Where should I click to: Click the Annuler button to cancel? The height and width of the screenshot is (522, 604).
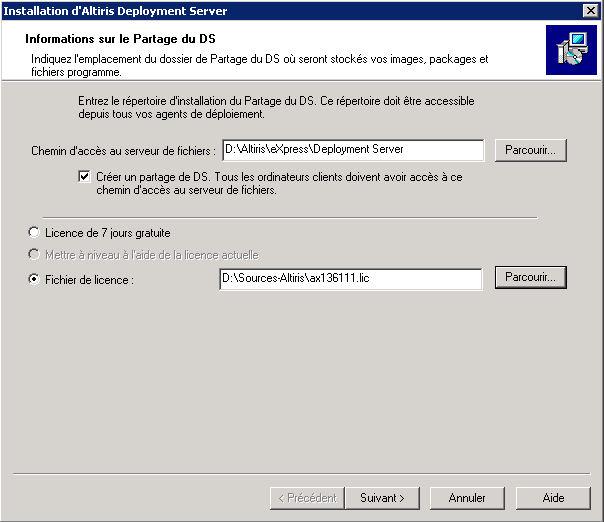click(467, 497)
